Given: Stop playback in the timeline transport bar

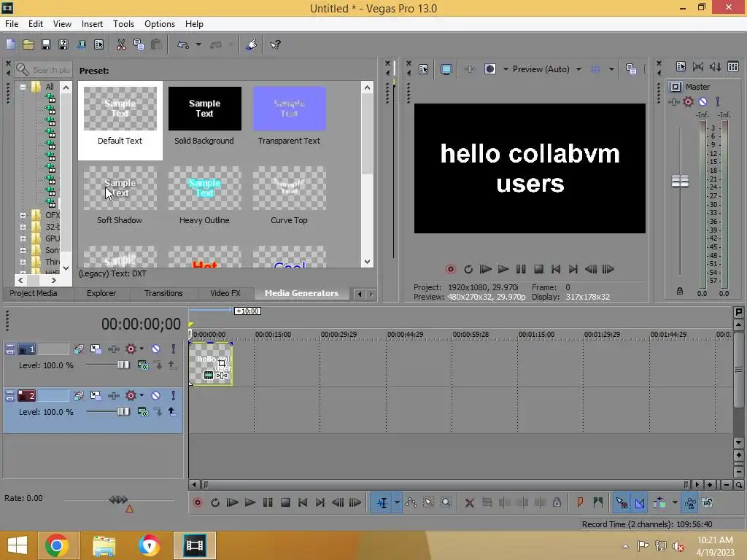Looking at the screenshot, I should pos(285,502).
